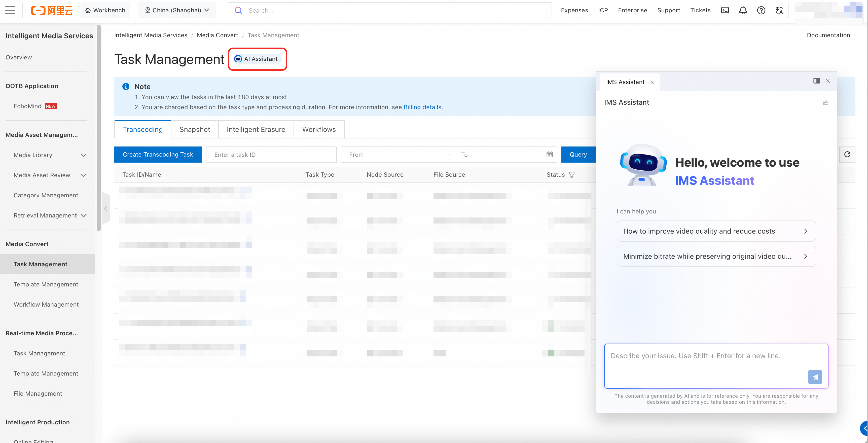Open the Expenses menu
868x443 pixels.
coord(574,10)
